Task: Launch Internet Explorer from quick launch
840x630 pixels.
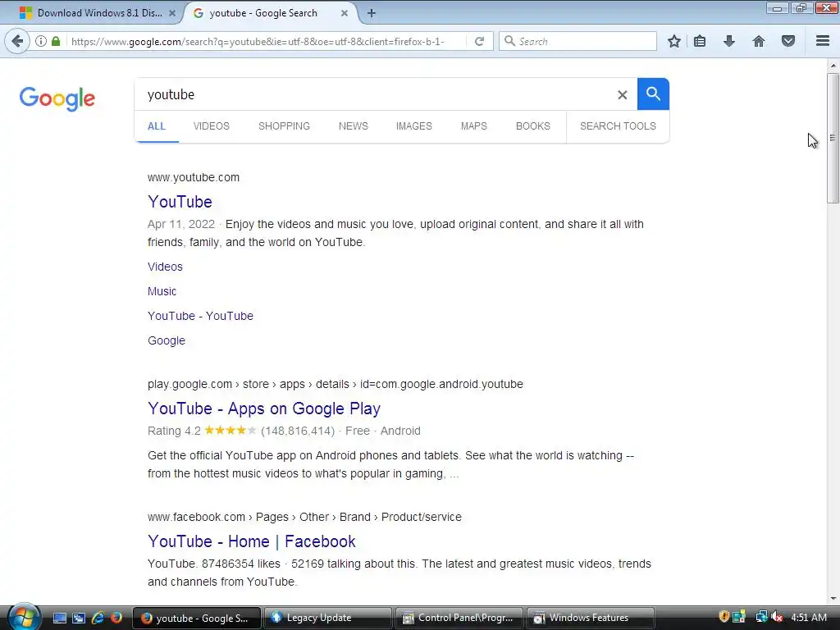Action: 98,618
